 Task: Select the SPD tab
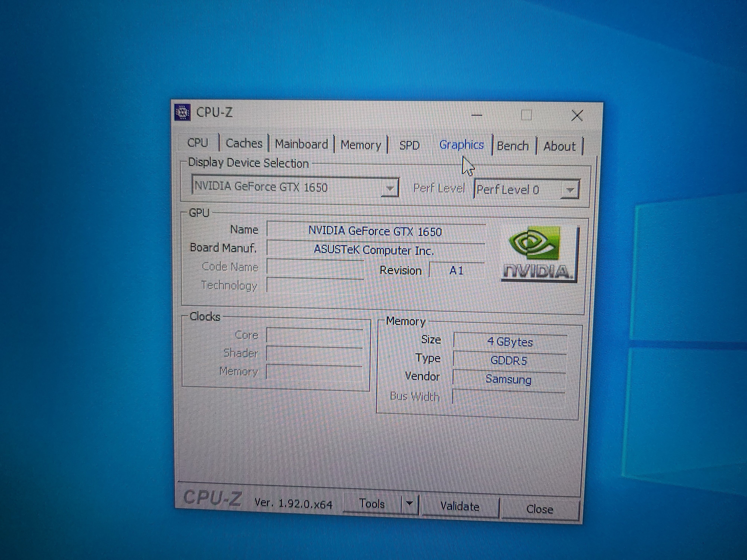(409, 145)
